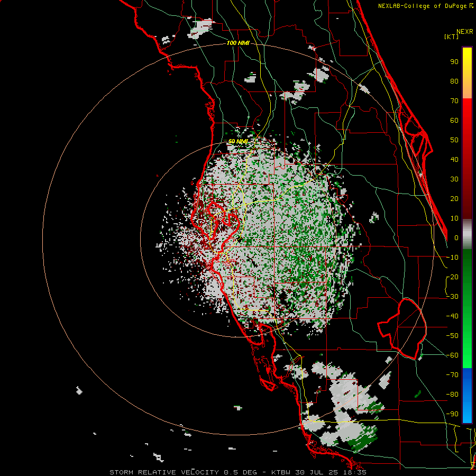Click the positive 30 scale value
Viewport: 476px width, 476px height.
[x=454, y=179]
